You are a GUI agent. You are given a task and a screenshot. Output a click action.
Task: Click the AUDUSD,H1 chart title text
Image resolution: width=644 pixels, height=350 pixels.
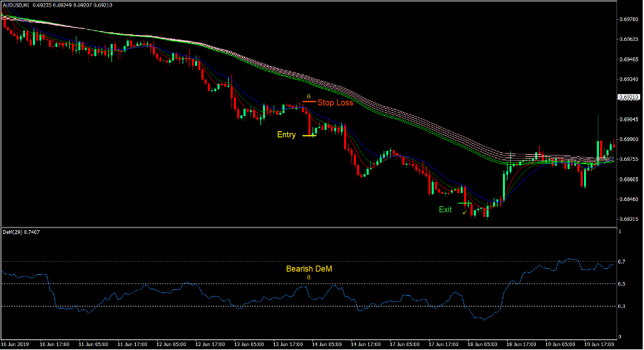[x=16, y=5]
